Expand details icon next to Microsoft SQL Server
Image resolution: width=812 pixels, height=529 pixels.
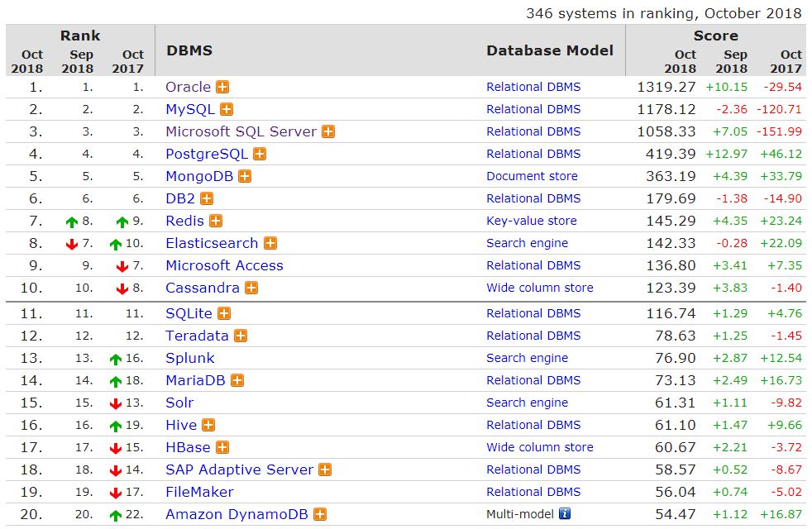click(328, 131)
